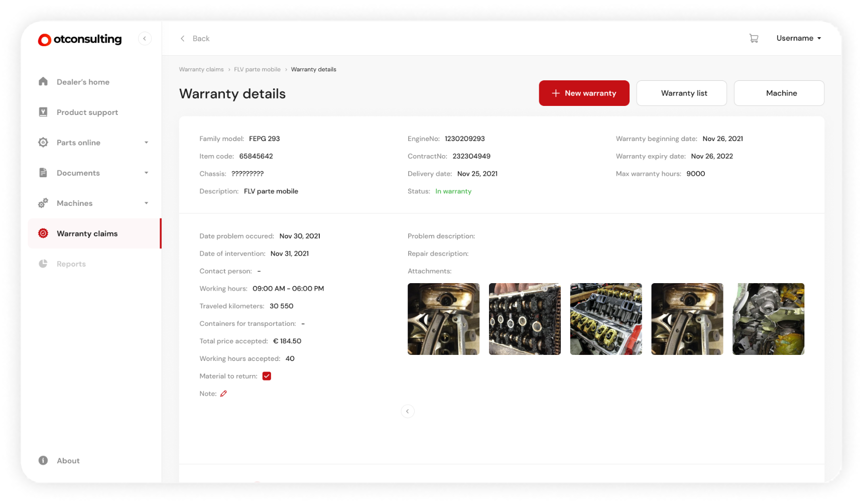This screenshot has height=504, width=862.
Task: Open the second attachment showing cylinder head
Action: [525, 319]
